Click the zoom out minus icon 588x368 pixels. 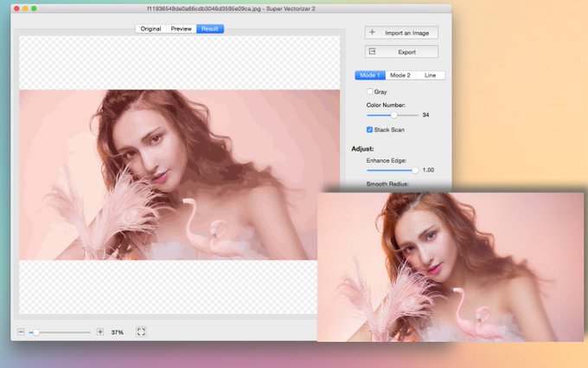21,332
